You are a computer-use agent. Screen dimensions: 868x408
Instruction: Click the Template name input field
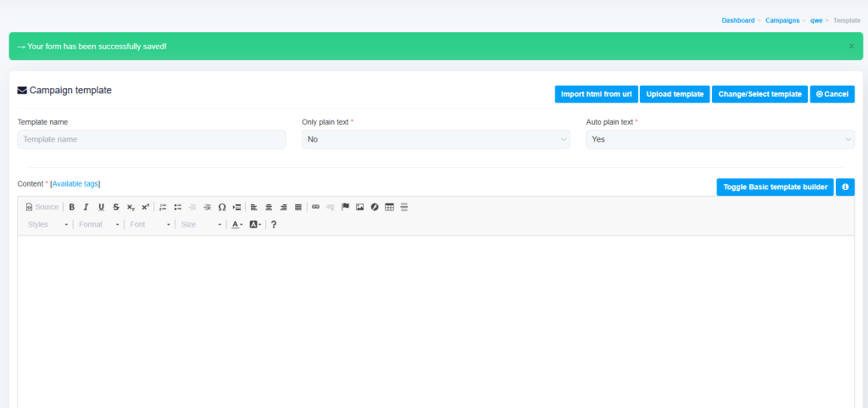[152, 139]
